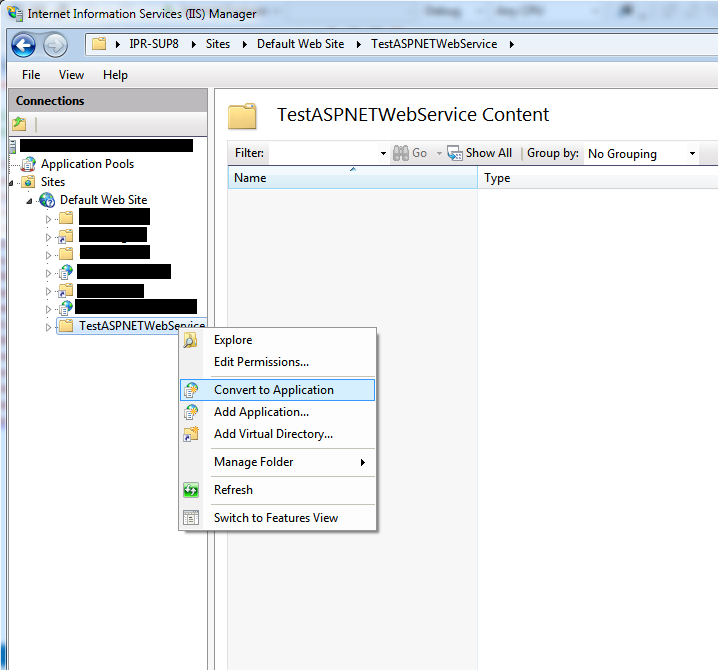Open the Go button dropdown arrow

[439, 153]
